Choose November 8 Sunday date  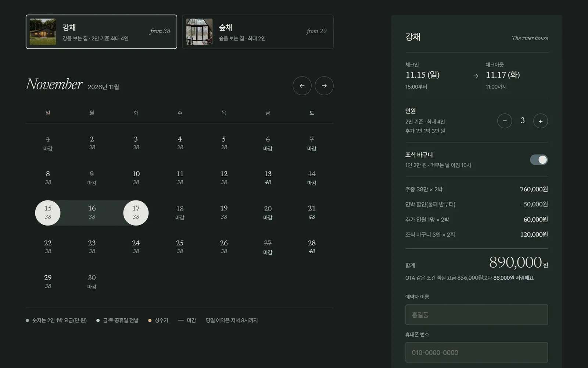48,178
